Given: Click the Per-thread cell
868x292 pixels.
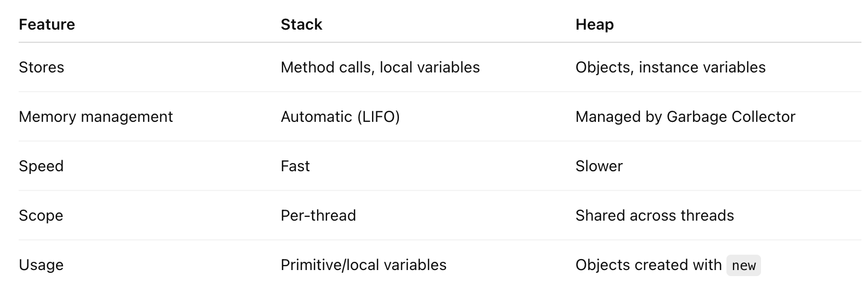Looking at the screenshot, I should pos(318,216).
